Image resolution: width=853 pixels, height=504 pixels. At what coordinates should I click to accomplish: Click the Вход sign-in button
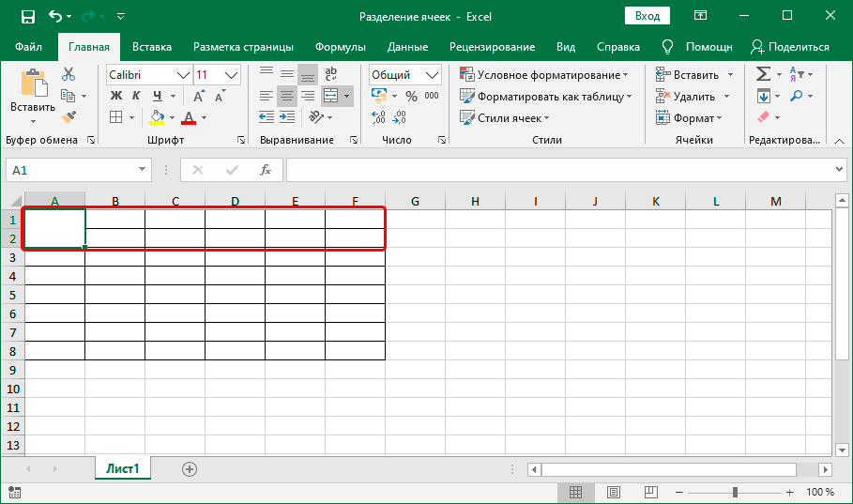[647, 16]
